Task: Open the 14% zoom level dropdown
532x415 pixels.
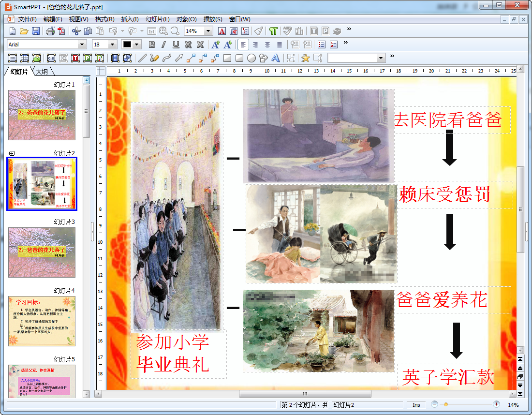Action: point(208,31)
